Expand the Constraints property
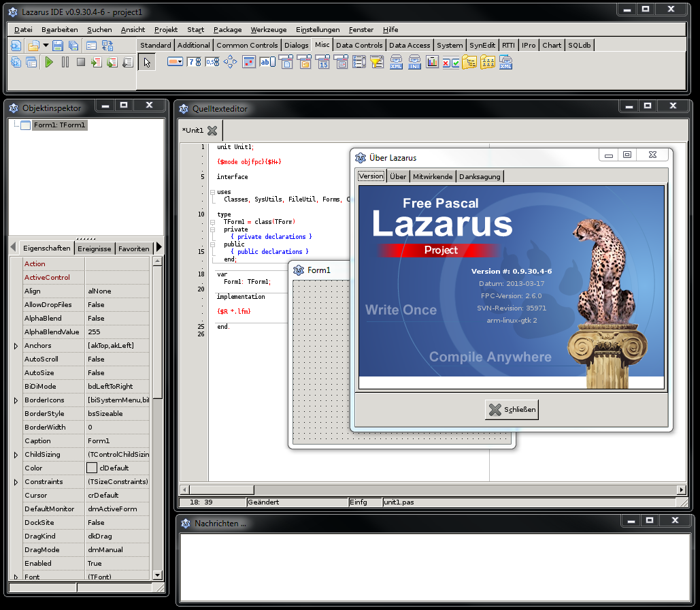 coord(16,482)
